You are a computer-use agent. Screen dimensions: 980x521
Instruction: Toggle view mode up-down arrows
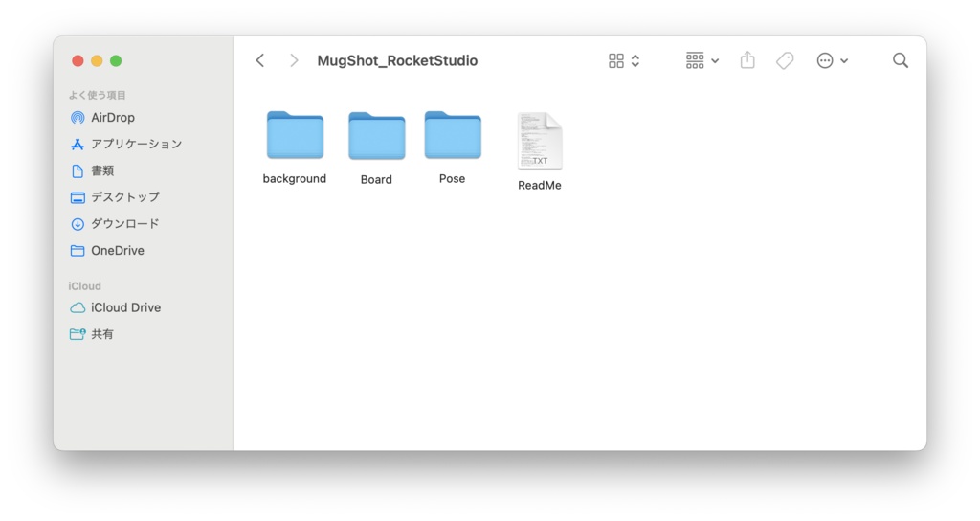click(x=635, y=60)
